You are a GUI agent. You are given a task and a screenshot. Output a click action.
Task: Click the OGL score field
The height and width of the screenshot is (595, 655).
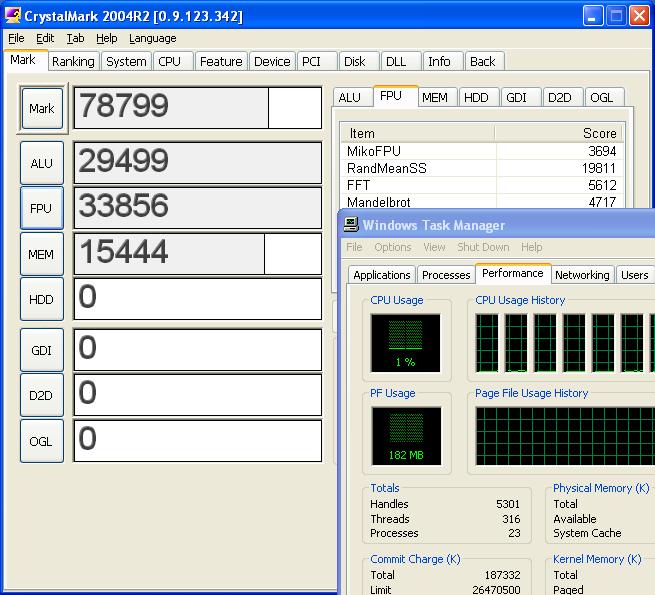[198, 441]
